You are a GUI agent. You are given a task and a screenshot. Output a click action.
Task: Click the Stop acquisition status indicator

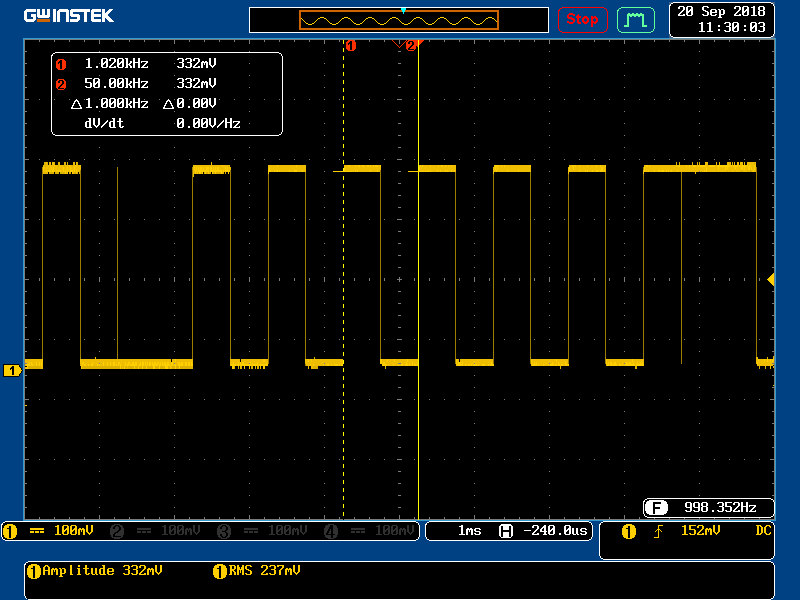[x=582, y=19]
